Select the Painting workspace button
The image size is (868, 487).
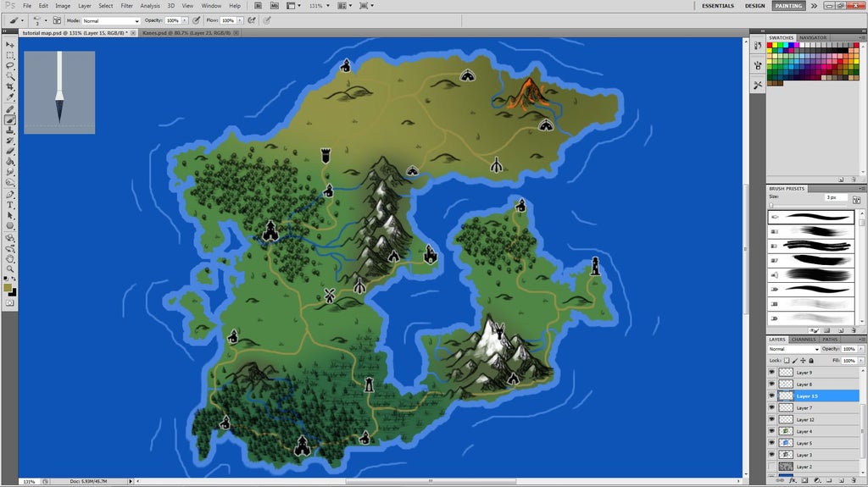pos(788,6)
